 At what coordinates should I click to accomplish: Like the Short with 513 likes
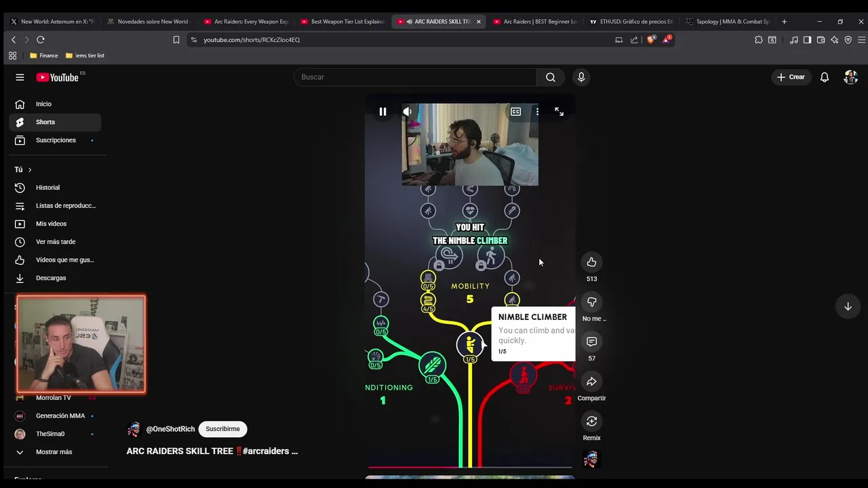591,262
